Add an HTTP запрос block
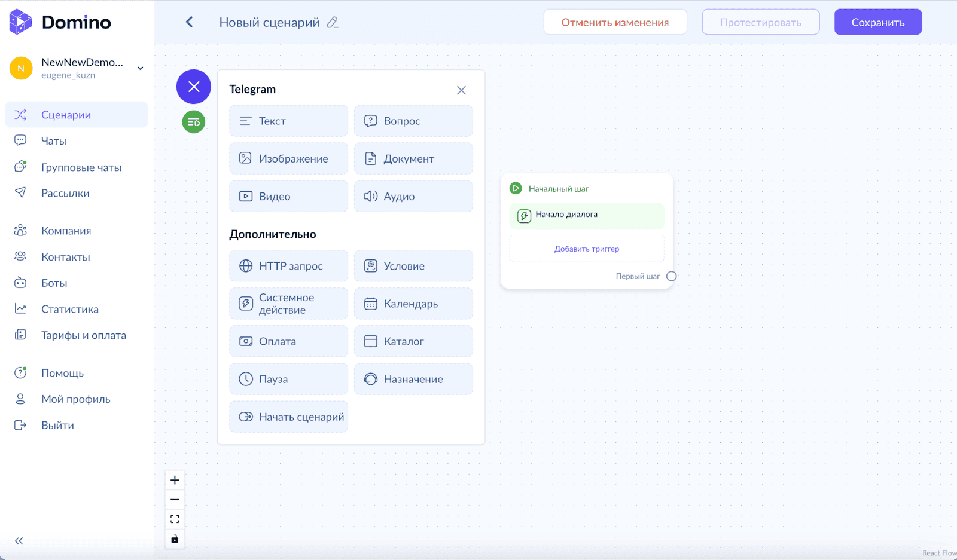Viewport: 957px width, 560px height. [x=288, y=266]
